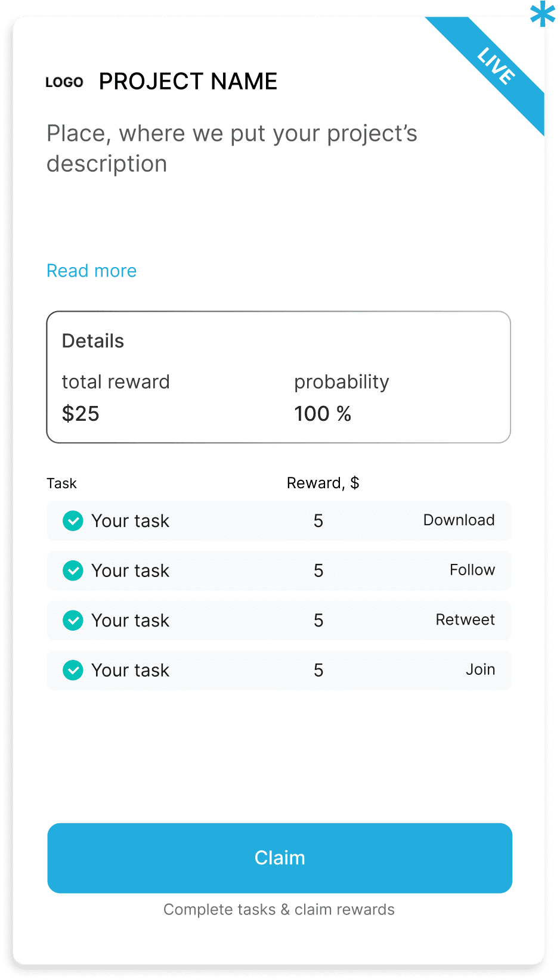The height and width of the screenshot is (980, 560).
Task: Toggle the checkmark in the Download task row
Action: [73, 521]
